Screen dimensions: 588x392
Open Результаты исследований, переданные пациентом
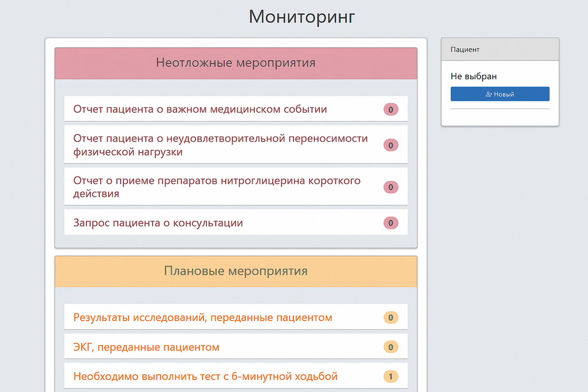point(202,318)
